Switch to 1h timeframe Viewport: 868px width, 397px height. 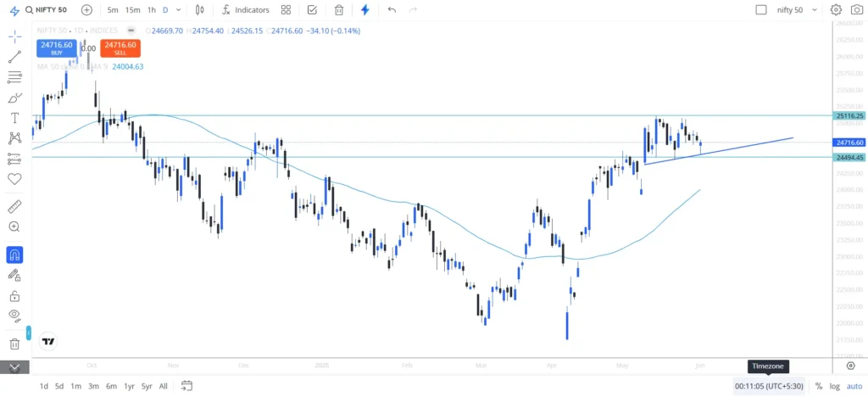[x=152, y=10]
